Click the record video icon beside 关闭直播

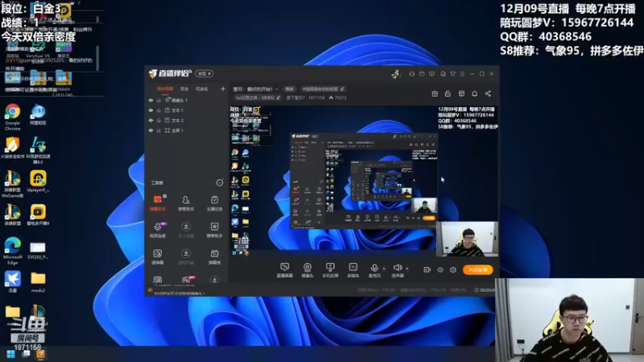coord(427,269)
